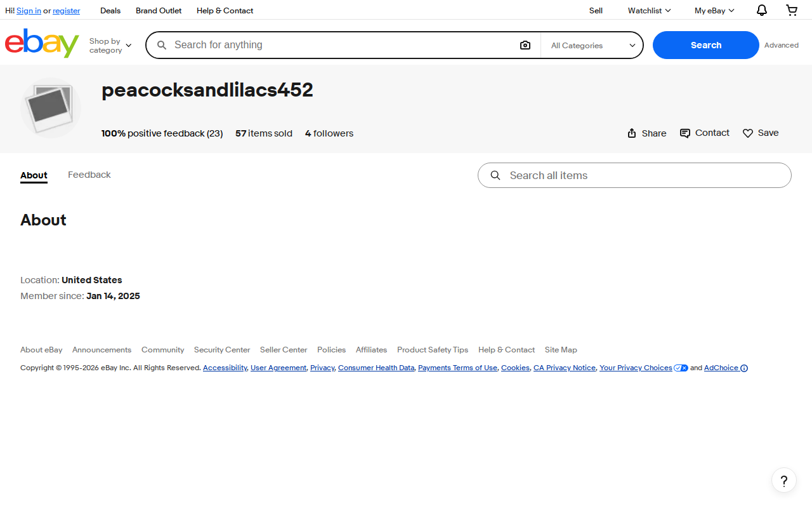The image size is (812, 508).
Task: Search by image camera icon
Action: (525, 45)
